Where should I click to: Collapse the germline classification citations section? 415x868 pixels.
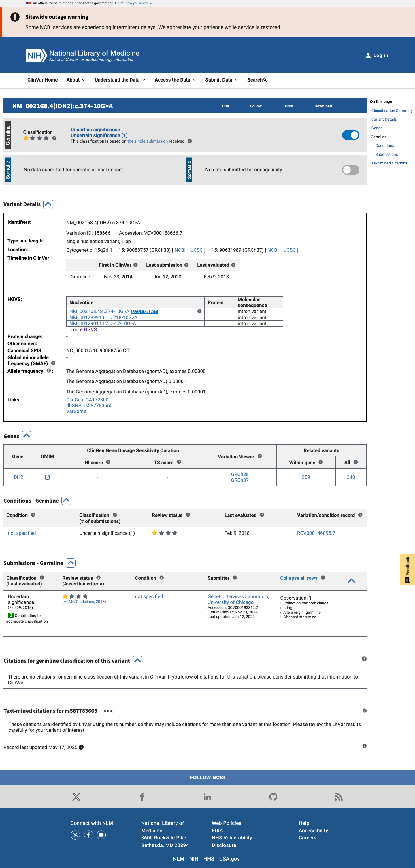(137, 660)
